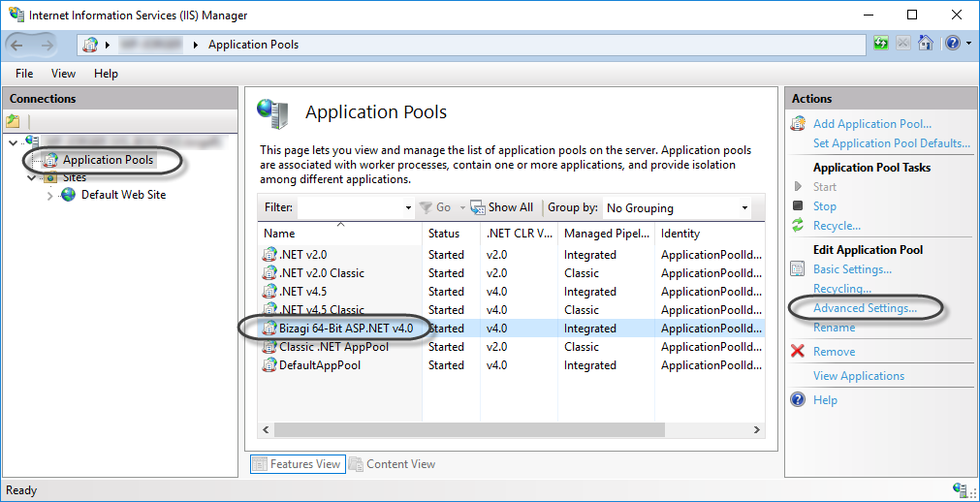Open the File menu
Image resolution: width=980 pixels, height=502 pixels.
point(24,74)
